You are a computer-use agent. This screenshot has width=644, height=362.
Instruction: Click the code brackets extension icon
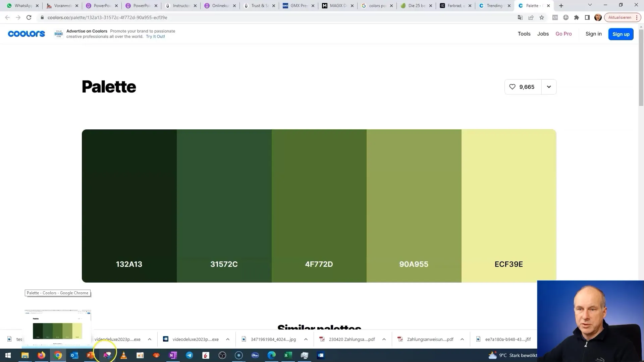tap(555, 17)
